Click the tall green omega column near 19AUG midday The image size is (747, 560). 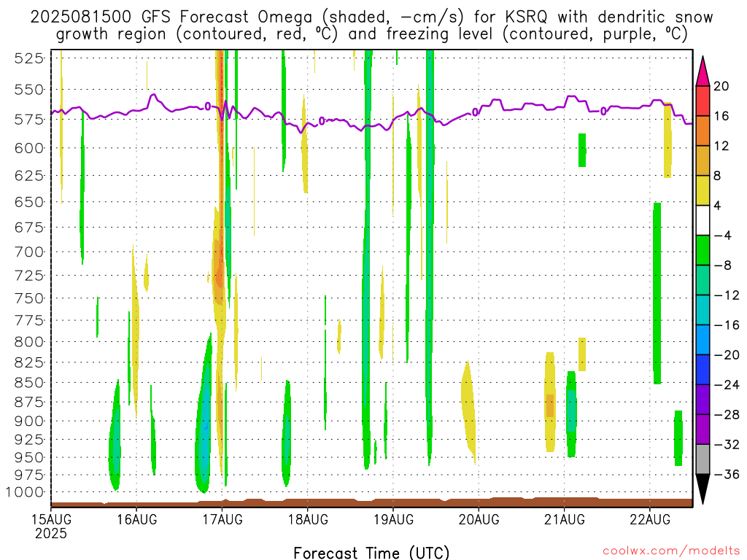(x=430, y=257)
